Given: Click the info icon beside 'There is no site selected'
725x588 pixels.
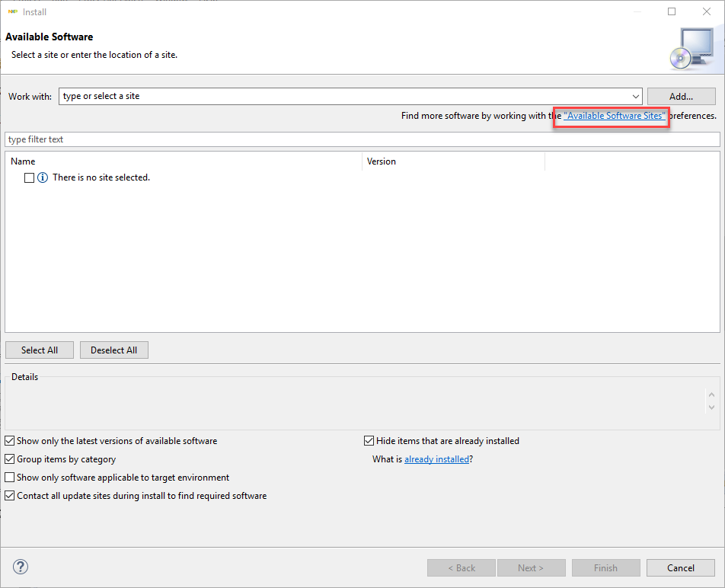Looking at the screenshot, I should pos(44,177).
